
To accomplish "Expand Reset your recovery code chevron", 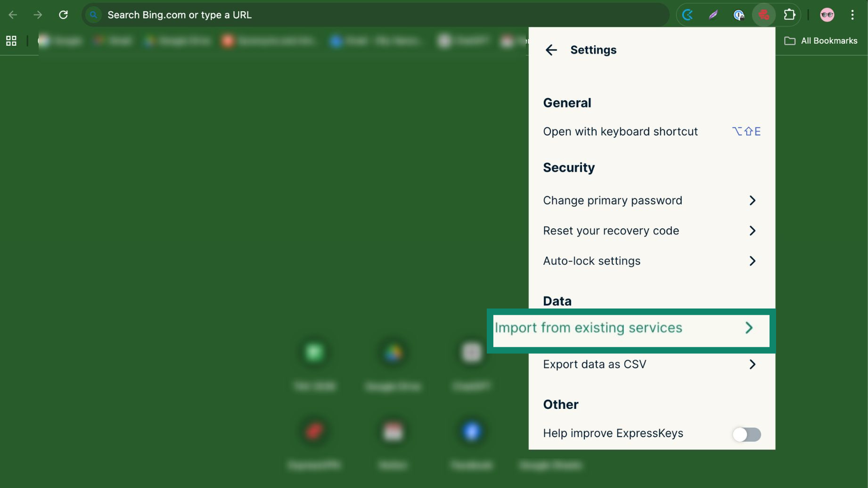I will click(x=752, y=231).
